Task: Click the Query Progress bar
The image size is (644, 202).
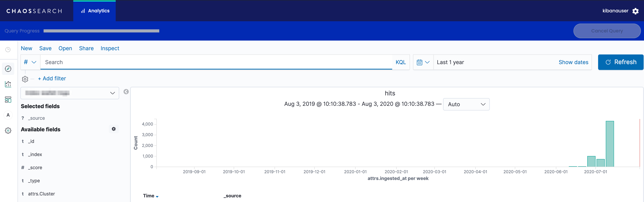Action: (101, 31)
